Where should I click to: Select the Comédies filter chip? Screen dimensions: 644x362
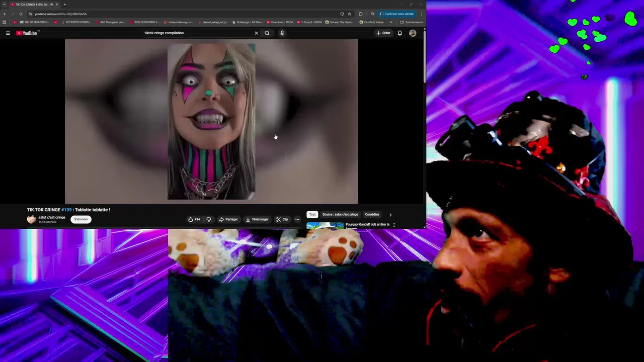pyautogui.click(x=372, y=214)
